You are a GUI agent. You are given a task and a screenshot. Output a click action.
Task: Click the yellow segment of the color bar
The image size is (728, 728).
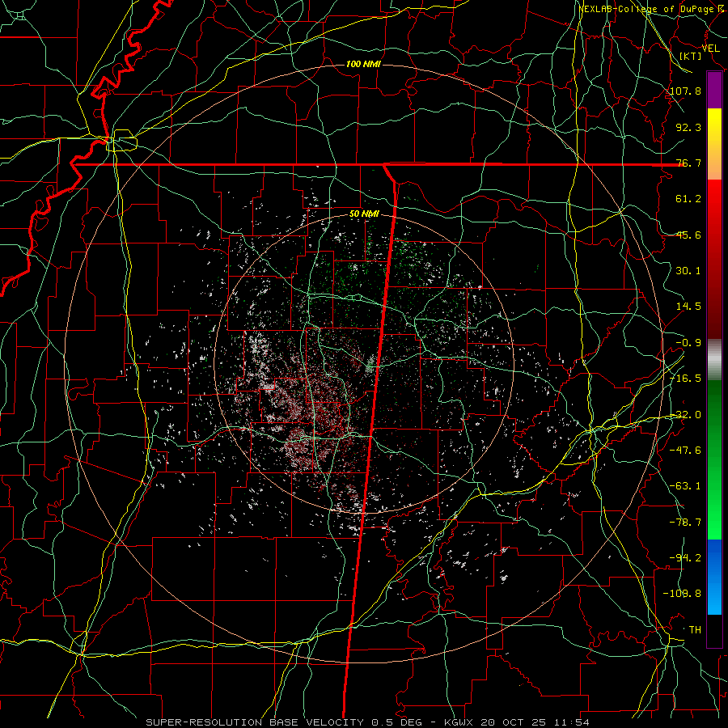pos(714,125)
